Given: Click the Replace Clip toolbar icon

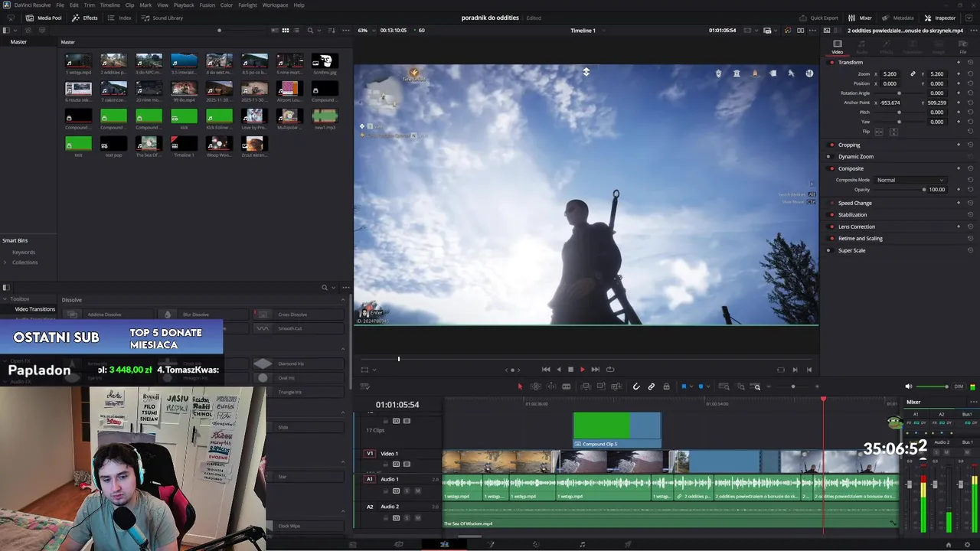Looking at the screenshot, I should point(616,386).
